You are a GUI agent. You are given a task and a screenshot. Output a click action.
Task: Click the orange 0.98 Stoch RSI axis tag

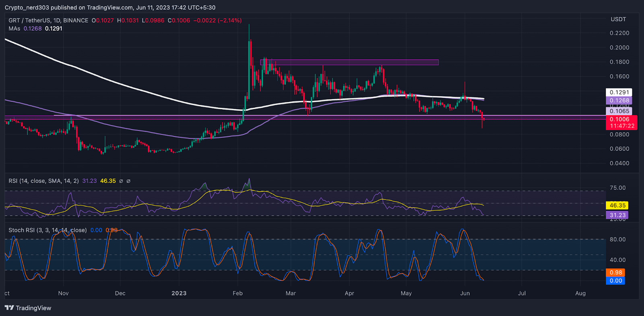[615, 272]
